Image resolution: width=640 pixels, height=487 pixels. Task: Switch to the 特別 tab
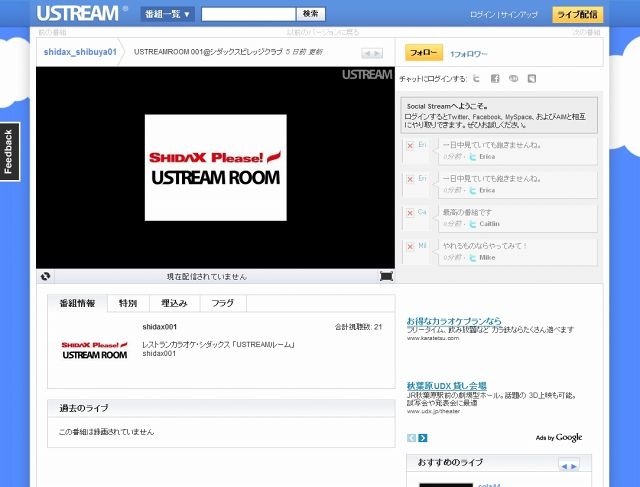[x=128, y=303]
